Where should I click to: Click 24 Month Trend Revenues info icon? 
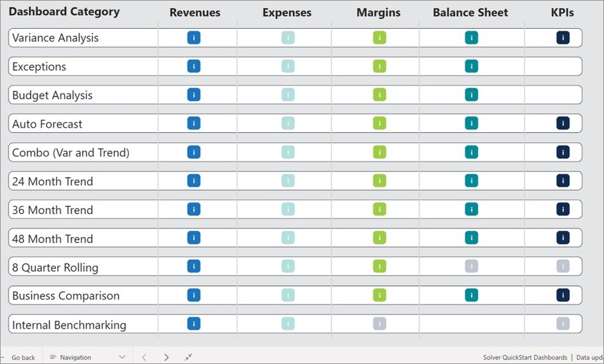[x=194, y=180]
